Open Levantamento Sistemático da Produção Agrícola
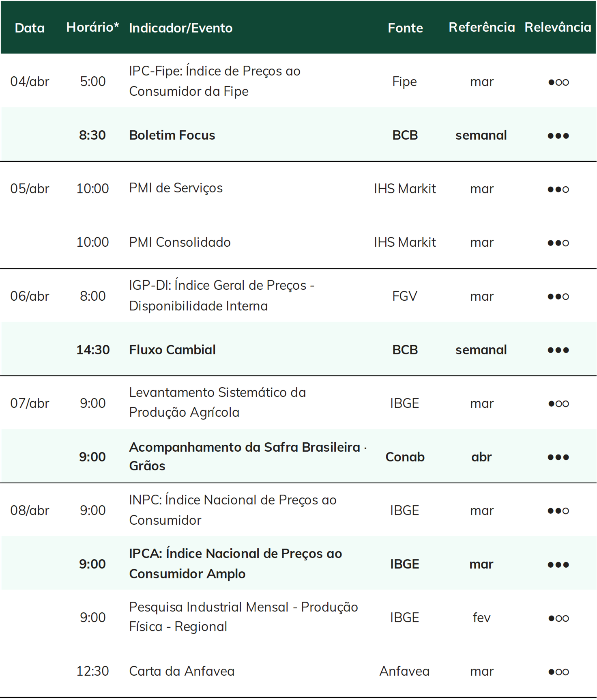This screenshot has height=700, width=597. click(217, 402)
